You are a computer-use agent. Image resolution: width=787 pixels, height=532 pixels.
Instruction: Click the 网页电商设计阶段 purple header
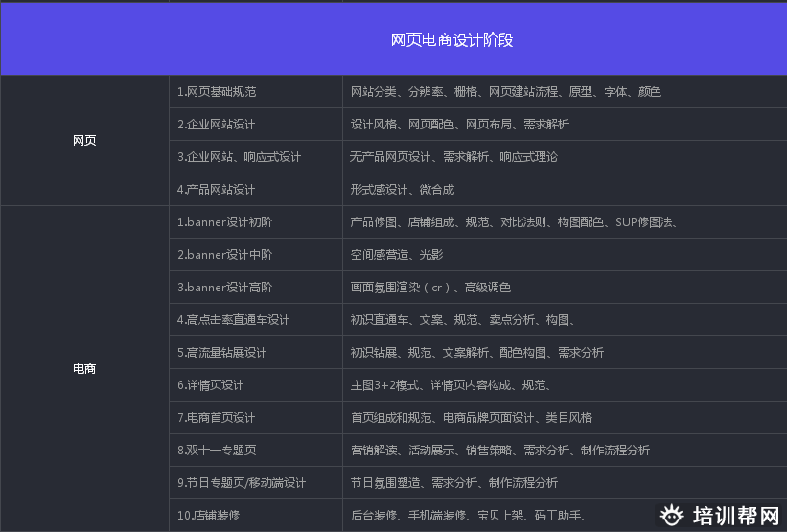[451, 40]
